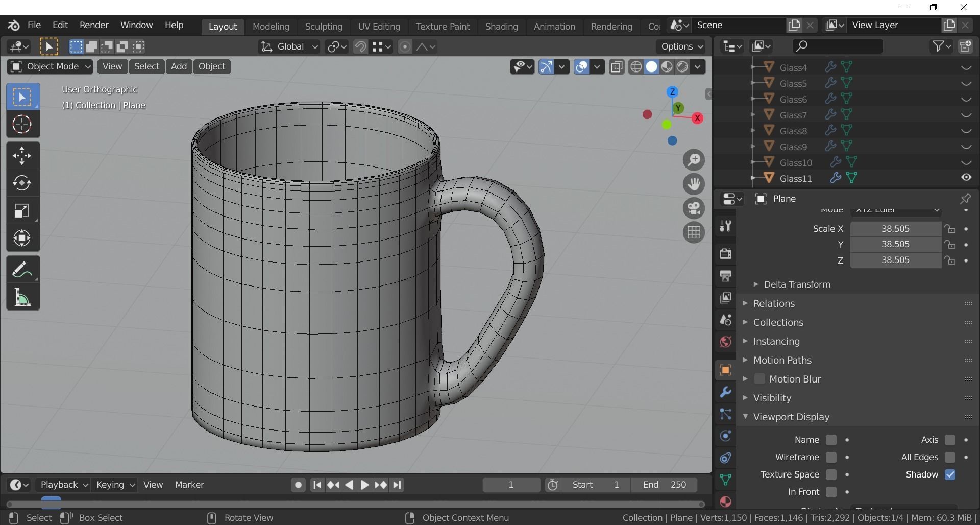Screen dimensions: 980x525
Task: Click the Marker button in timeline
Action: pos(189,485)
